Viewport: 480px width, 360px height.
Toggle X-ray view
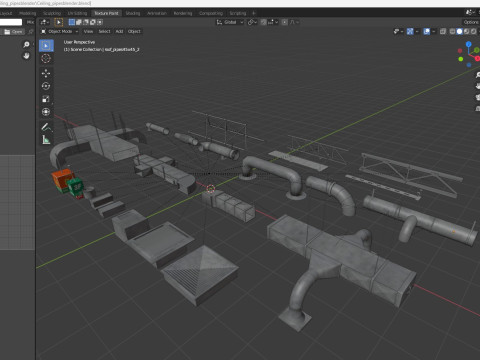tap(443, 31)
